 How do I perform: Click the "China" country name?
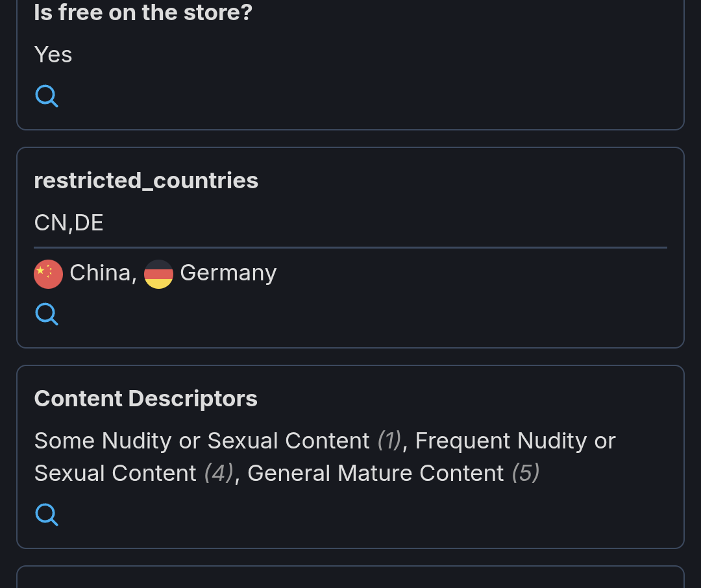pos(99,273)
